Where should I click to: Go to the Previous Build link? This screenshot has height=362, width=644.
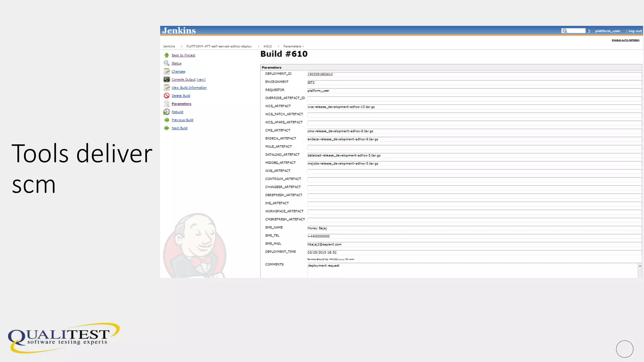tap(182, 120)
